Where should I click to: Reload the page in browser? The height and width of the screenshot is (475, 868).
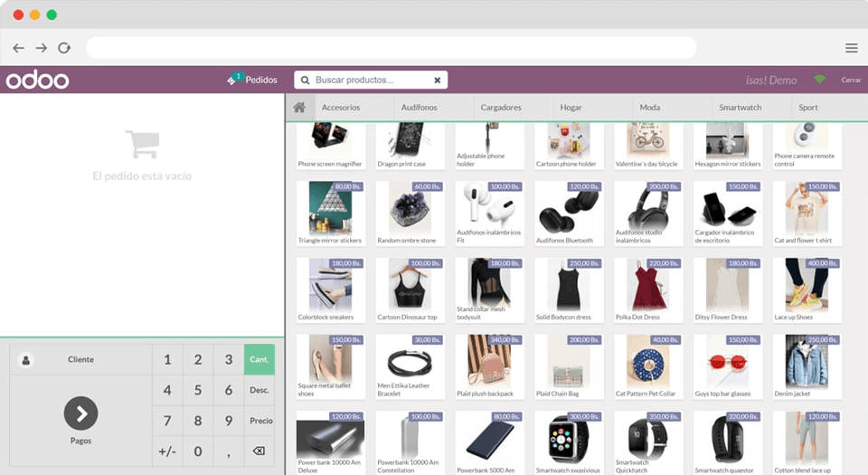coord(64,48)
